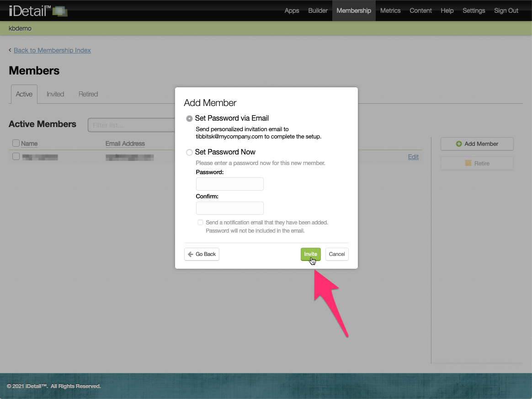The height and width of the screenshot is (399, 532).
Task: Tick the send notification email checkbox
Action: (x=201, y=223)
